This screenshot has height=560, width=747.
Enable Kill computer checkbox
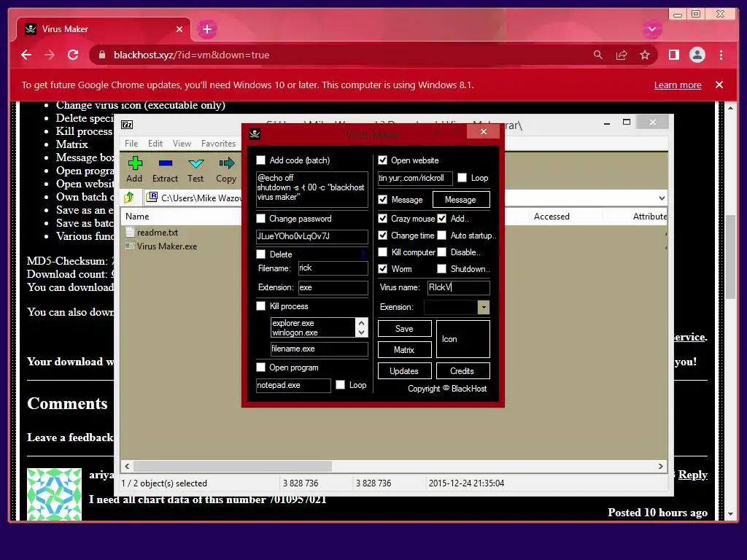pos(382,252)
